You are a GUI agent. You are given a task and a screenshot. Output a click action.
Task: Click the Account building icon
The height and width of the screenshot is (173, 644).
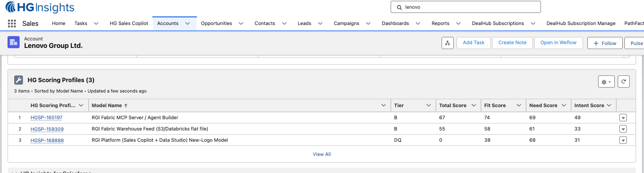14,42
